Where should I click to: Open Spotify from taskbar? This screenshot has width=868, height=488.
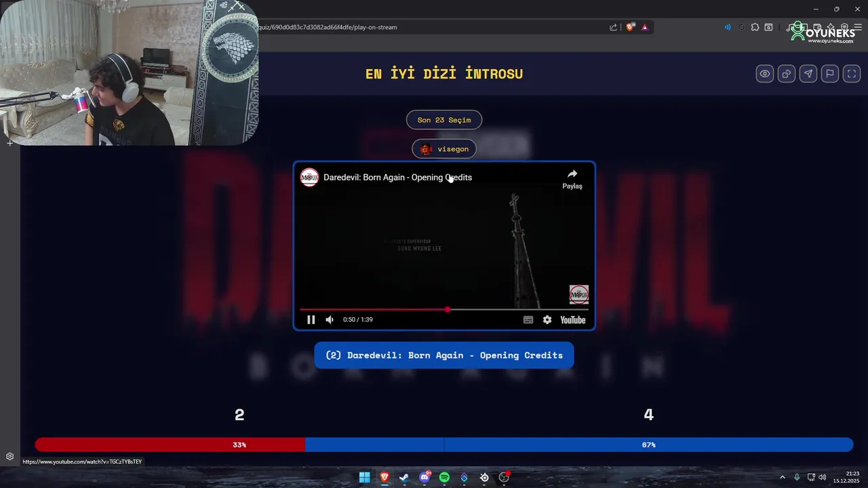[x=444, y=477]
